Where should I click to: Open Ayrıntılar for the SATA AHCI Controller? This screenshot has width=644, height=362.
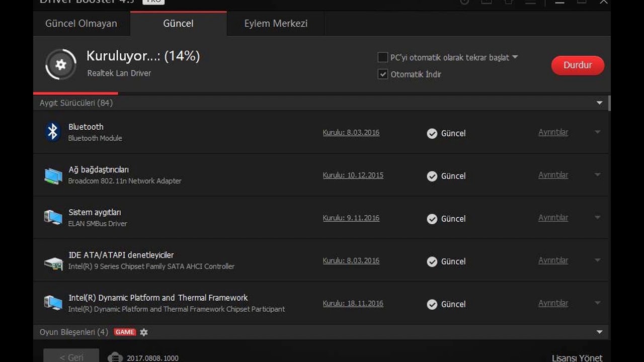(553, 260)
